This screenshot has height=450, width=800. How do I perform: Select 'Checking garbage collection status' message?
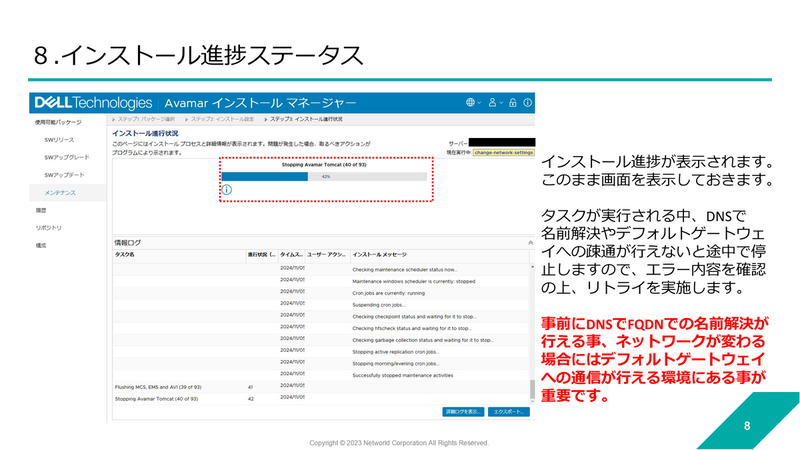point(423,340)
